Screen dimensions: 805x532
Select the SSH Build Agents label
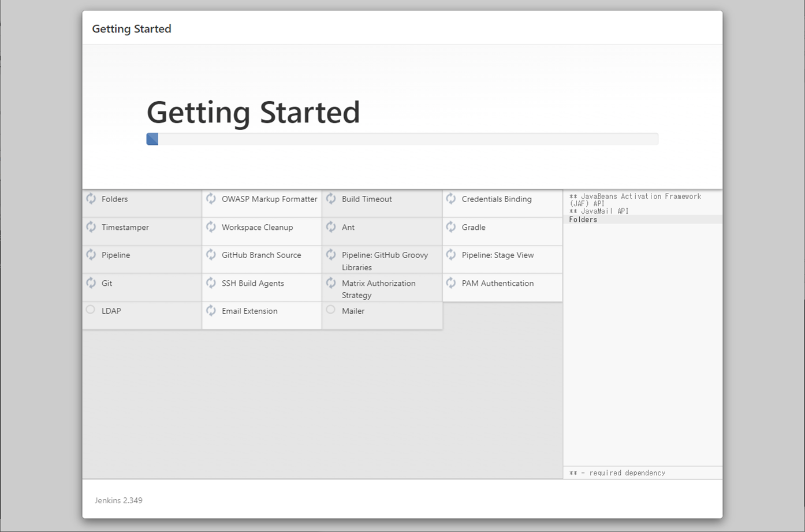pyautogui.click(x=253, y=284)
